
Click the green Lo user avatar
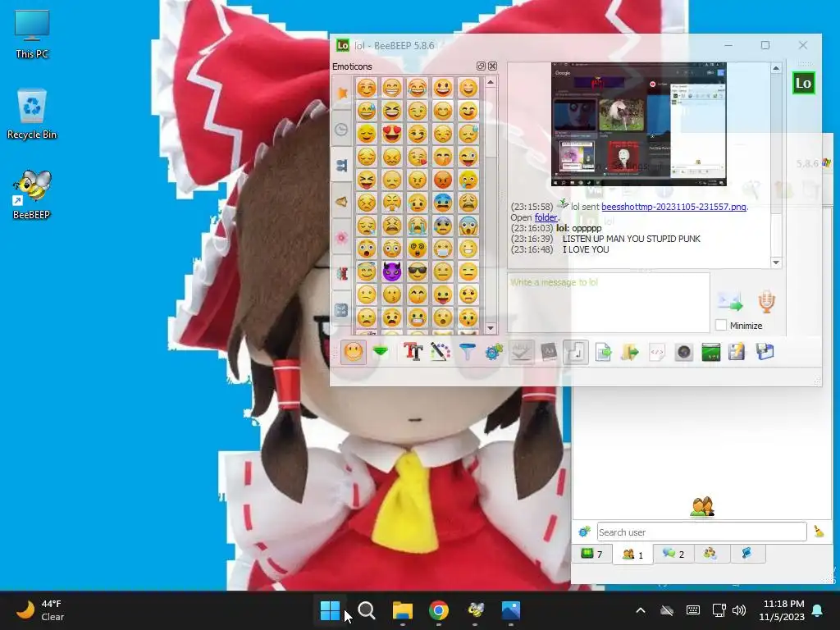click(804, 83)
